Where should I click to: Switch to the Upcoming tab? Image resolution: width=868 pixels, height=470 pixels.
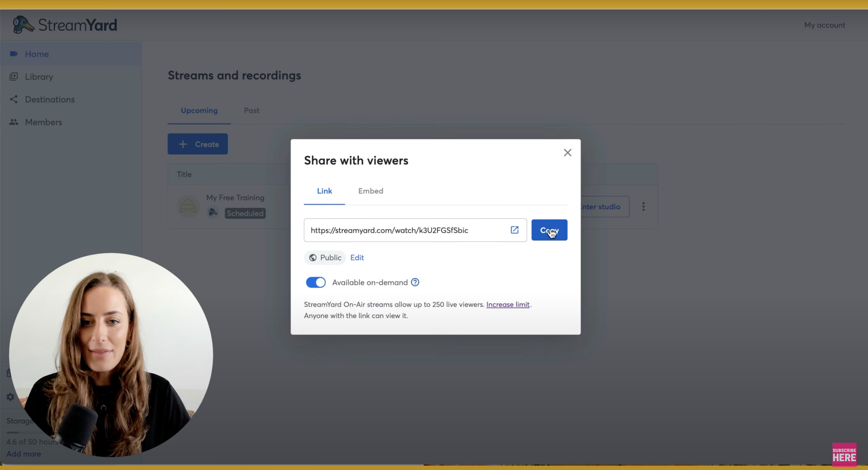click(x=199, y=110)
